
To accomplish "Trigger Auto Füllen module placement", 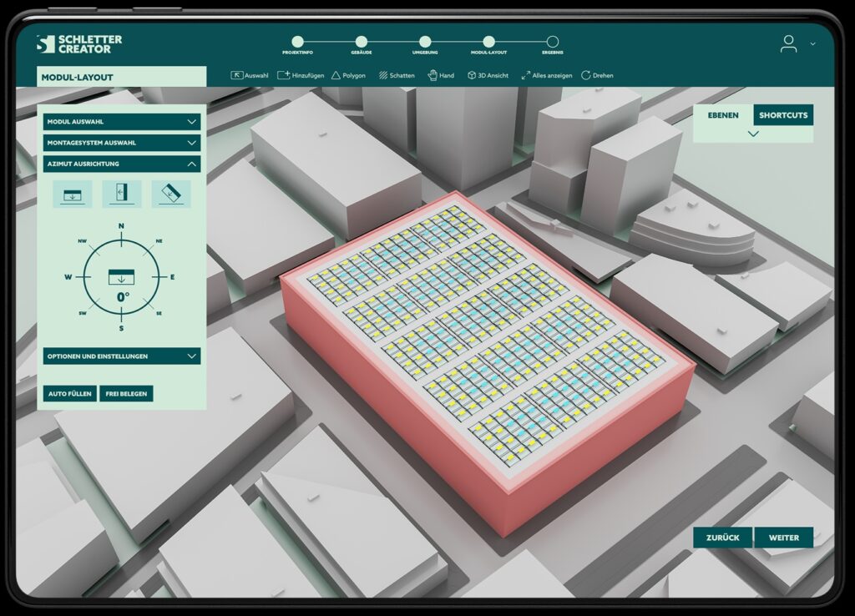I will pos(69,393).
